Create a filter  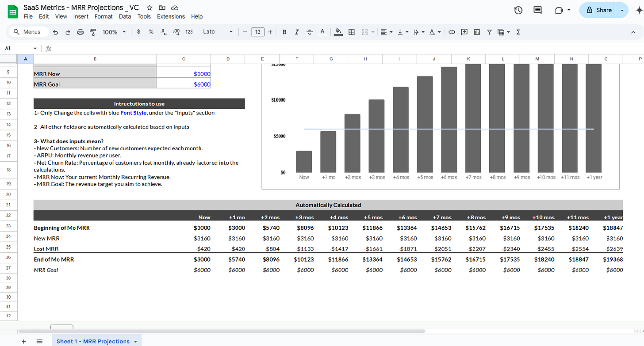[x=489, y=32]
